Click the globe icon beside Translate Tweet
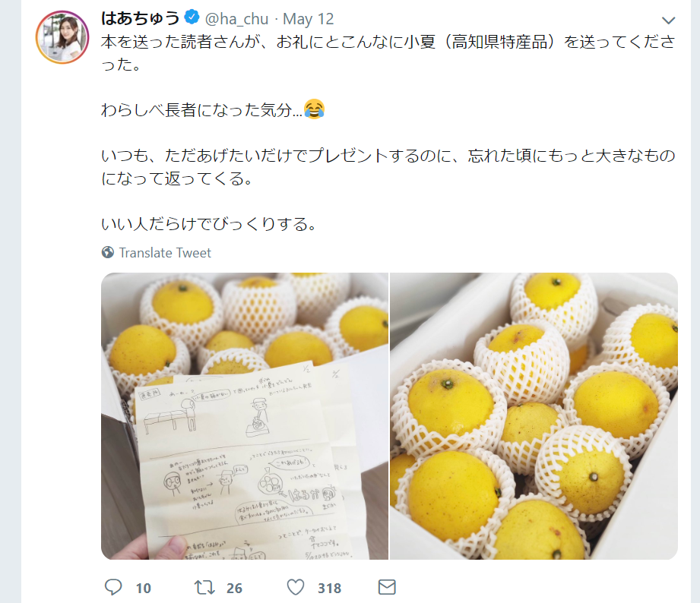 tap(108, 252)
